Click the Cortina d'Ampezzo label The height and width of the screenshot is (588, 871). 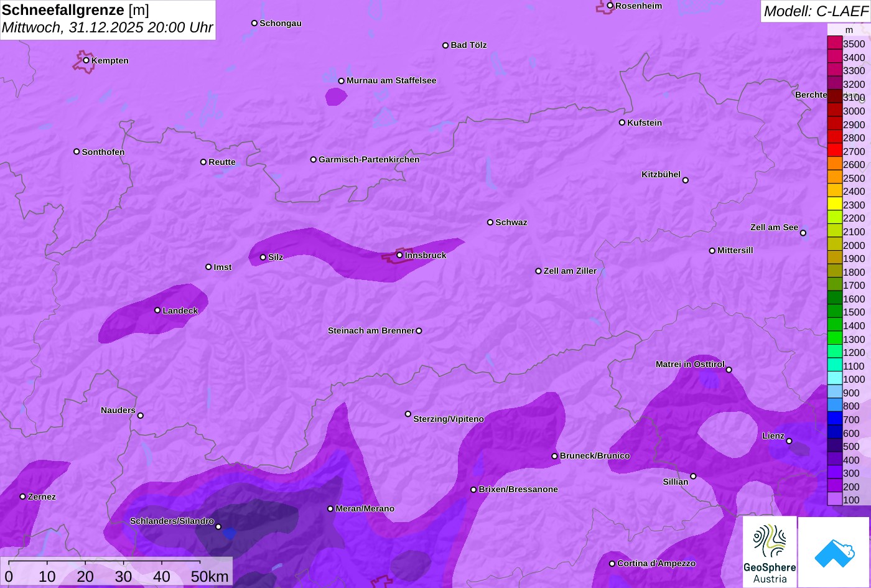656,564
